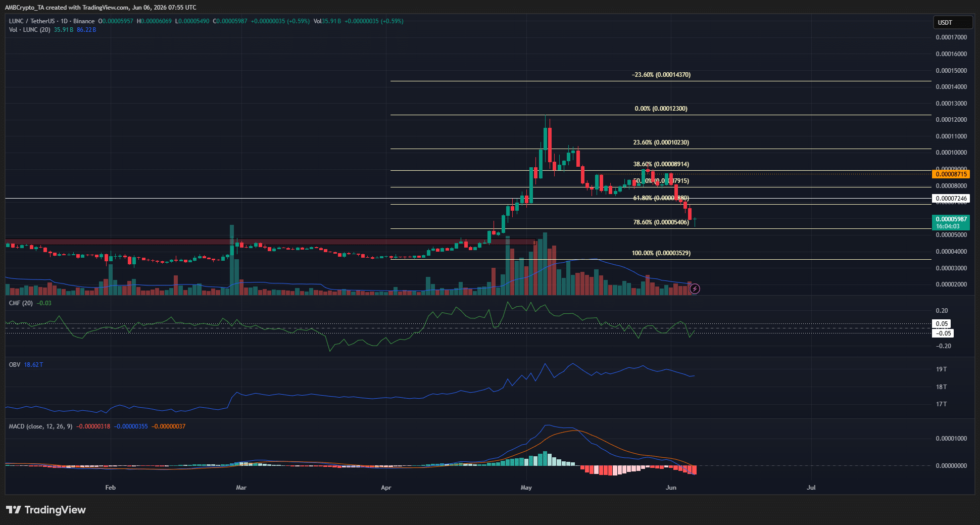Click the green 0.00005987 current price label
Screen dimensions: 980x525
[951, 222]
